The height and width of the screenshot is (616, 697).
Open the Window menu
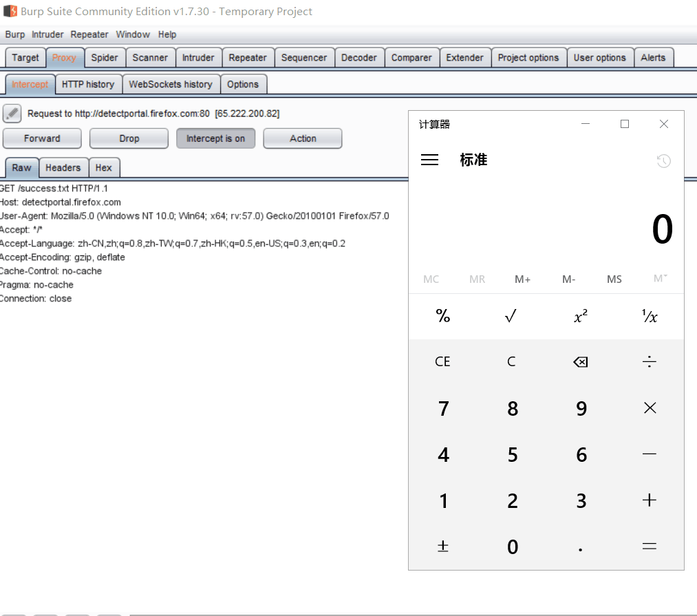coord(133,34)
